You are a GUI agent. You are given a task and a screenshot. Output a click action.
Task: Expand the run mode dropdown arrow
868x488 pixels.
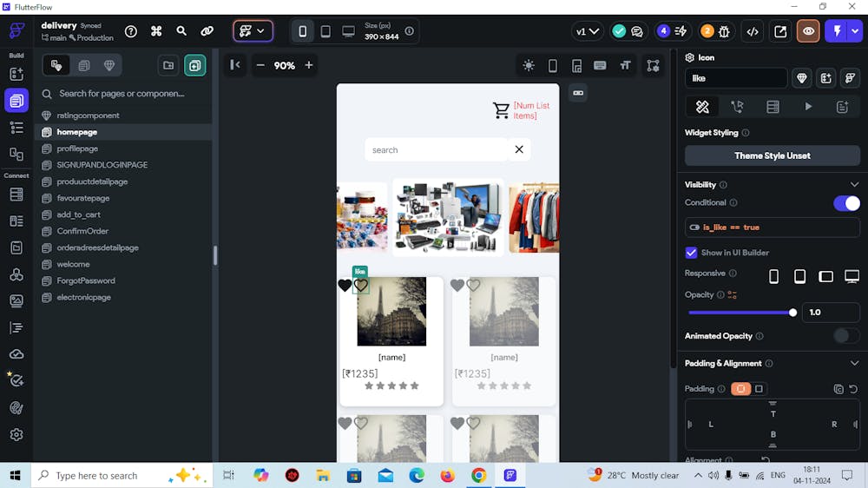(x=856, y=31)
